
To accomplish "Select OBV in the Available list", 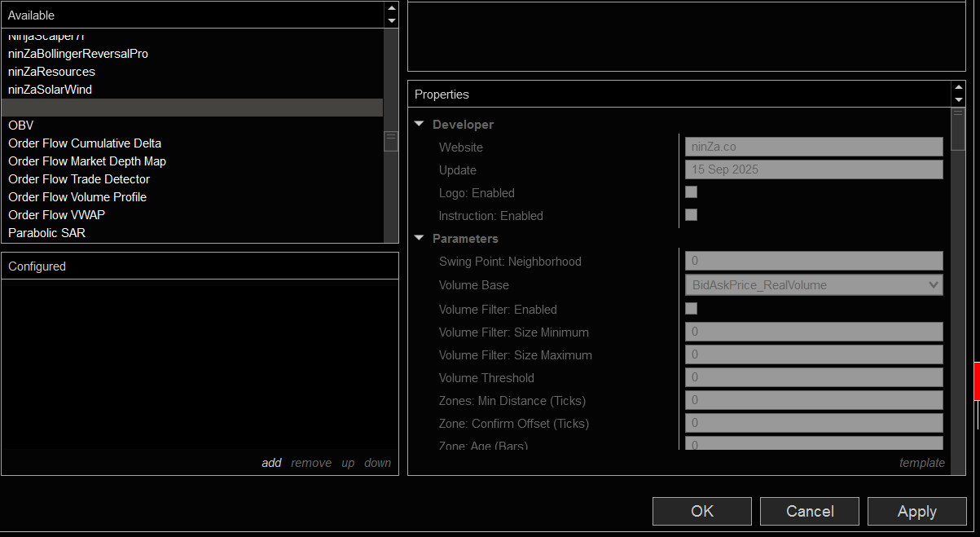I will [21, 125].
